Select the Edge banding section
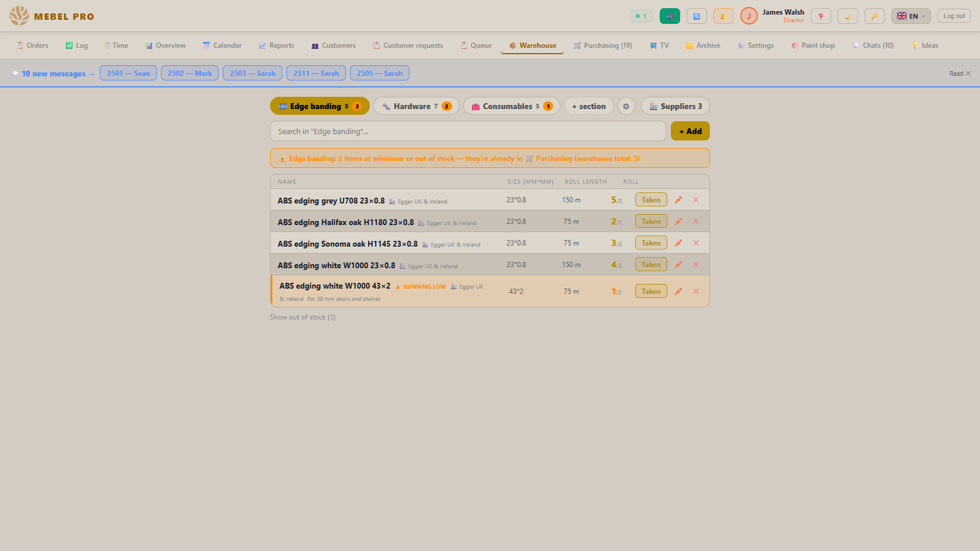The width and height of the screenshot is (980, 551). click(x=320, y=106)
